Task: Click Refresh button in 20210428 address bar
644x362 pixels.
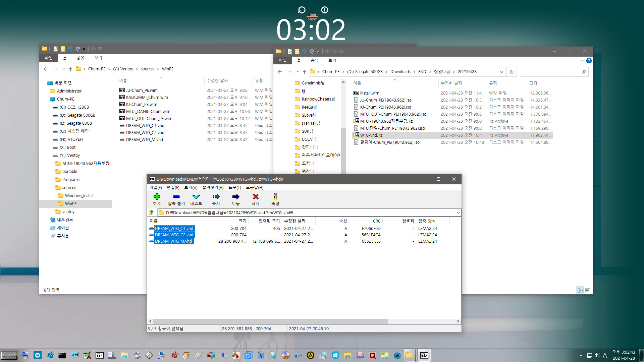Action: click(x=512, y=72)
